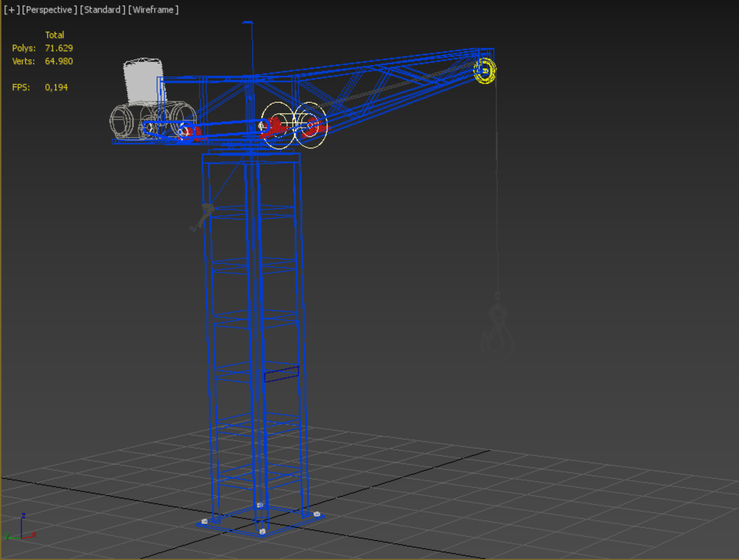The image size is (739, 560).
Task: Click the FPS readout value
Action: tap(56, 88)
